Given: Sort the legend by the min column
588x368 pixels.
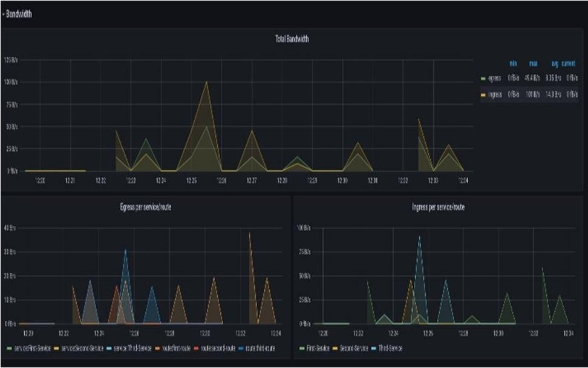Looking at the screenshot, I should click(513, 64).
